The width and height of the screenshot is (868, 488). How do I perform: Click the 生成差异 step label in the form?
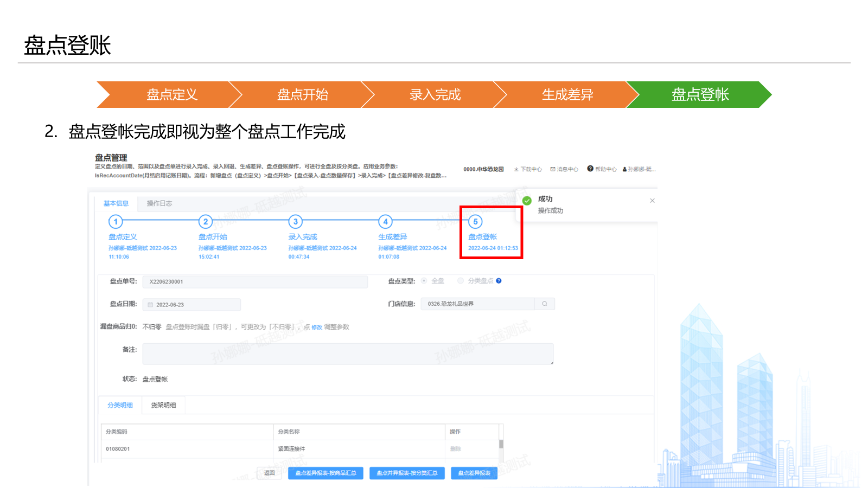point(393,237)
